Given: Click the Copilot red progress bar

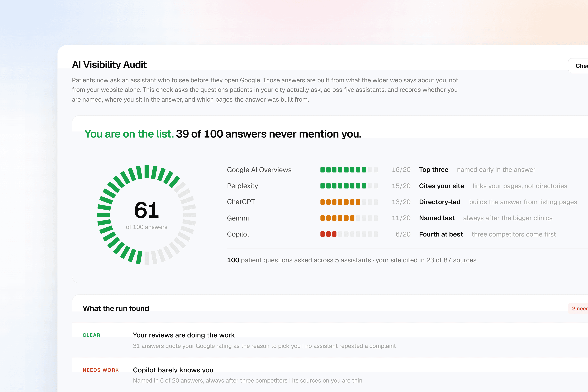Looking at the screenshot, I should tap(349, 234).
